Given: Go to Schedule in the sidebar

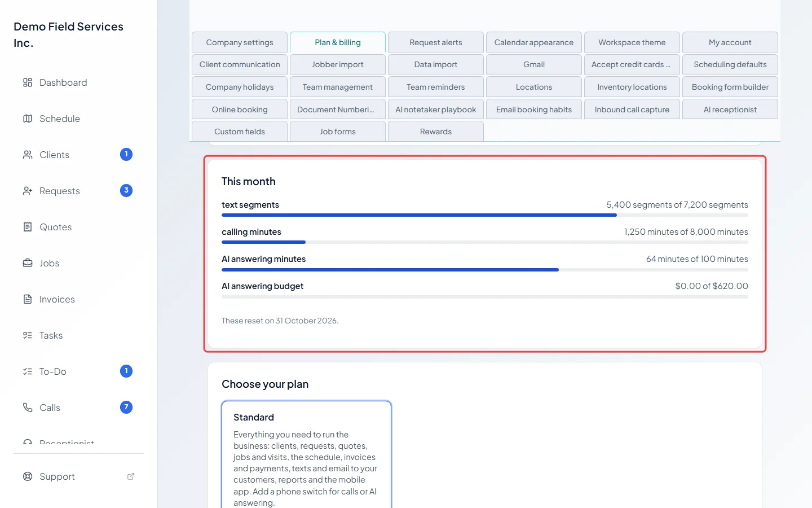Looking at the screenshot, I should (78, 119).
